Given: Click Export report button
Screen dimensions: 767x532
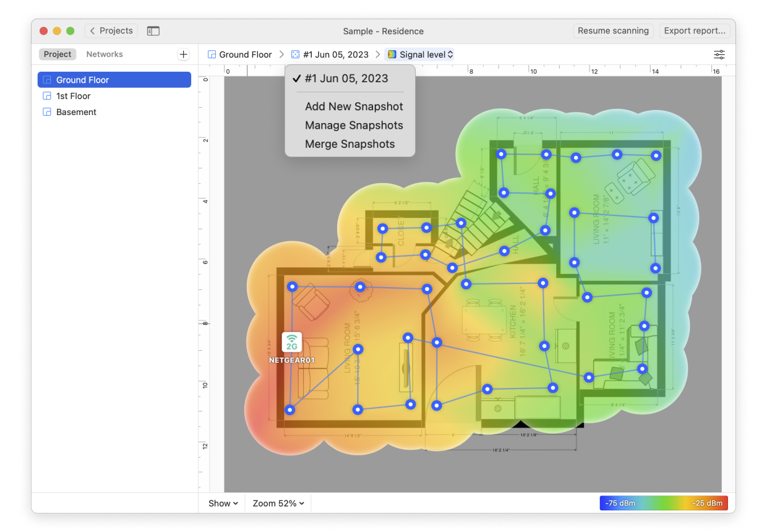Looking at the screenshot, I should pyautogui.click(x=695, y=31).
